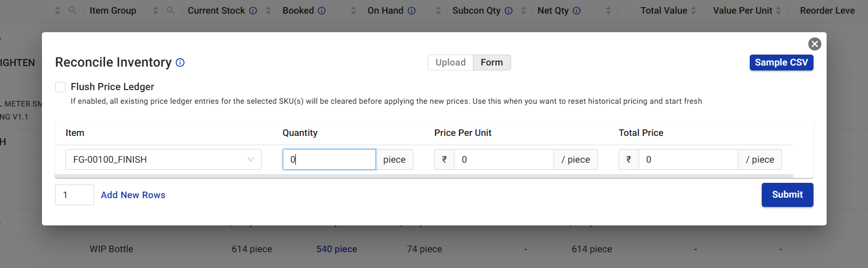Click the 540 piece booked link
The height and width of the screenshot is (268, 868).
336,249
